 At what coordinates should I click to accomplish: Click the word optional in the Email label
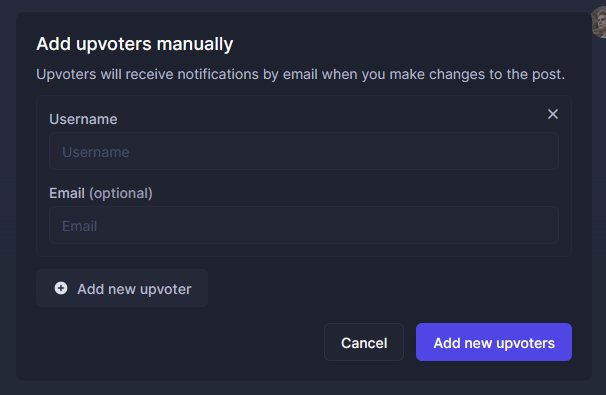pyautogui.click(x=121, y=193)
